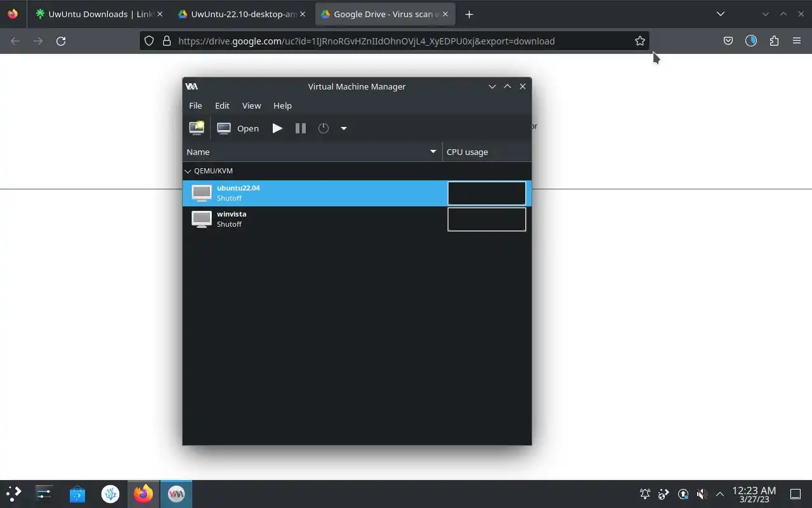
Task: Open the Firefox extensions icon
Action: pyautogui.click(x=774, y=41)
